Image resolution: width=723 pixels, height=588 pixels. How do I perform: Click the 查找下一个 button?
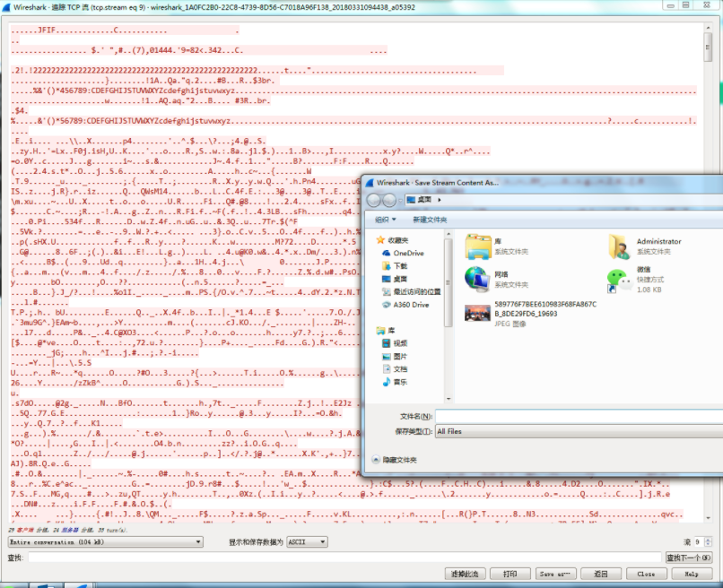pos(689,558)
